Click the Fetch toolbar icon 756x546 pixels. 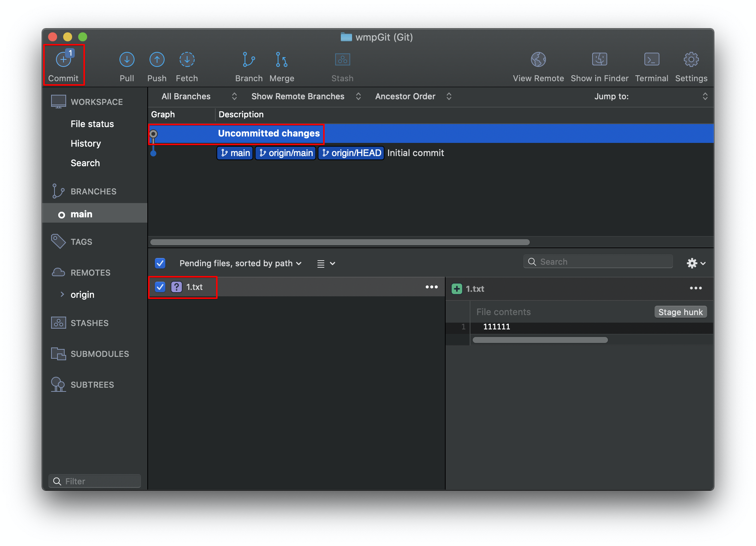coord(187,60)
